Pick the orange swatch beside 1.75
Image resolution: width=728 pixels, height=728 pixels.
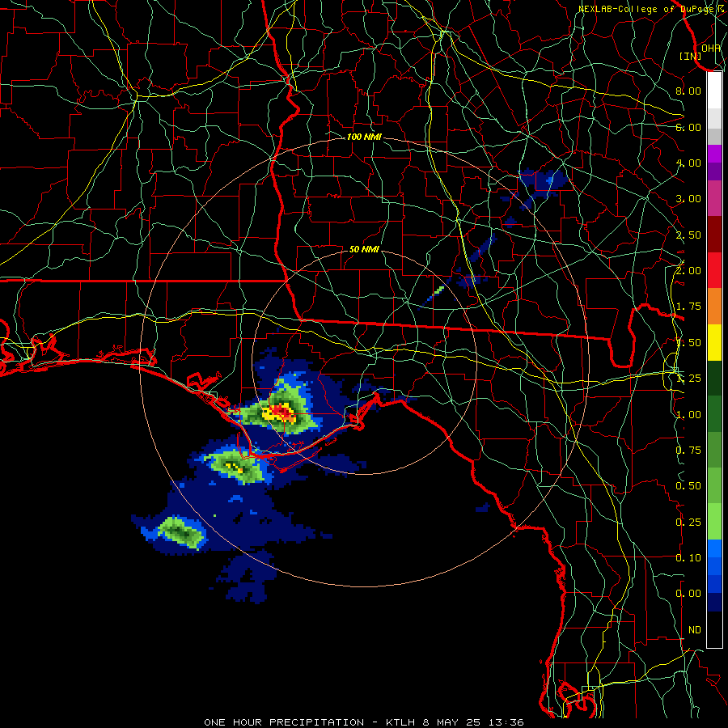coord(714,307)
